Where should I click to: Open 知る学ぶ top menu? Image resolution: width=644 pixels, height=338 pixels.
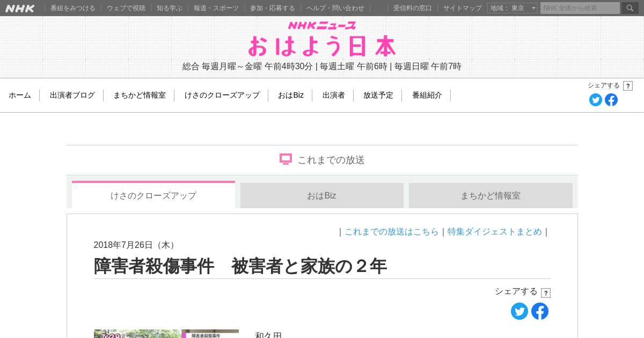170,8
